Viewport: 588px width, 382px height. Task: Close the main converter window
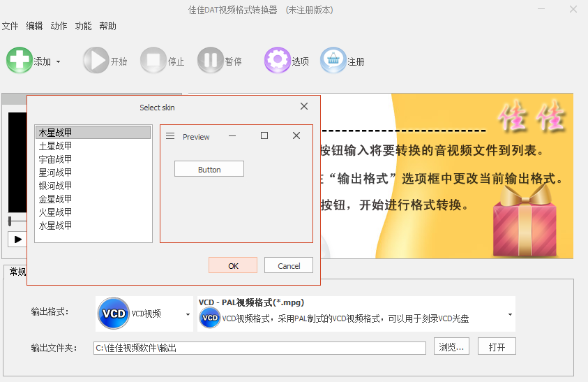click(573, 9)
